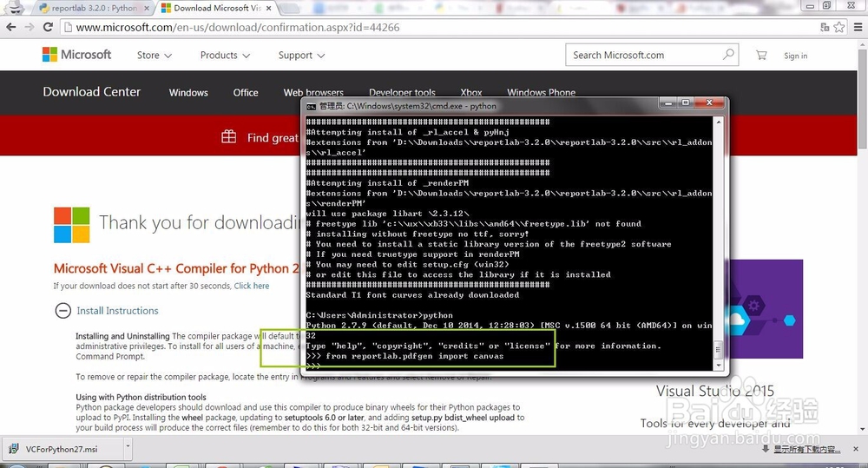This screenshot has width=868, height=468.
Task: Open the VCForPython27.msi download options arrow
Action: coord(128,445)
